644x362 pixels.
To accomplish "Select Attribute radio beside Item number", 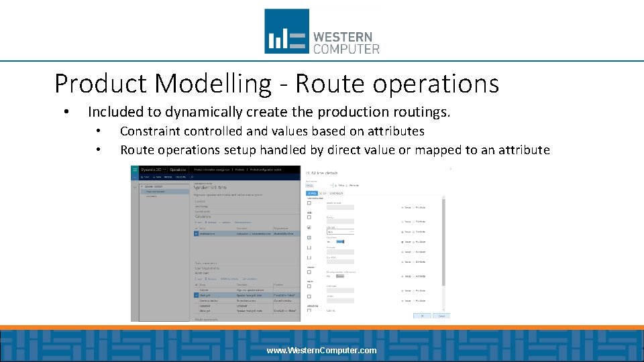I will point(347,186).
